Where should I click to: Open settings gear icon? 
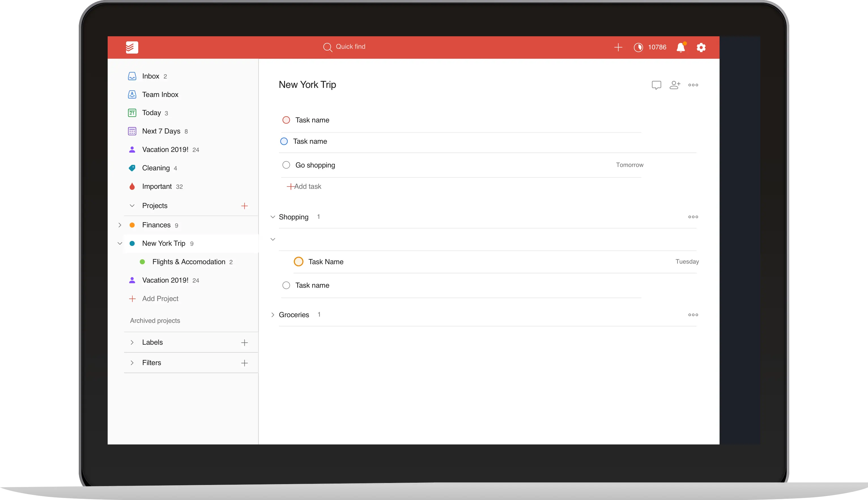[x=701, y=47]
